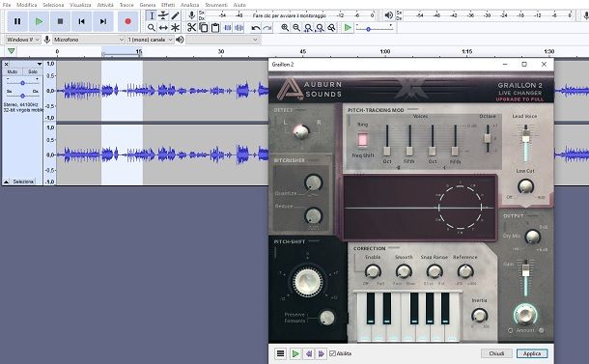
Task: Open the empty playback device dropdown
Action: pyautogui.click(x=222, y=40)
